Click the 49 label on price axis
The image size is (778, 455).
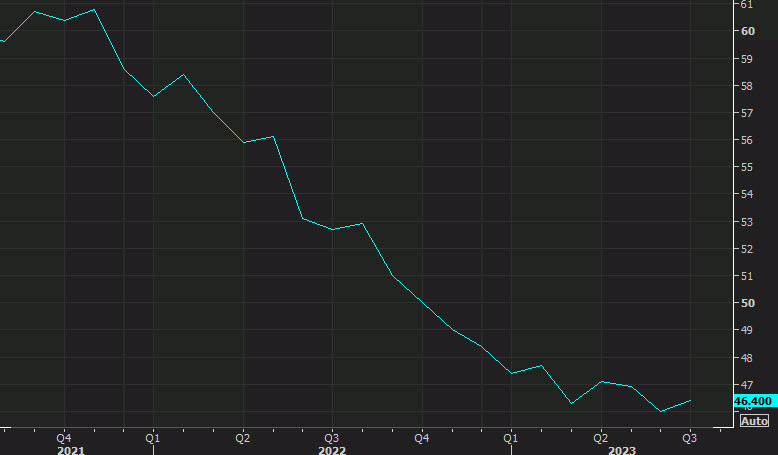click(x=747, y=330)
